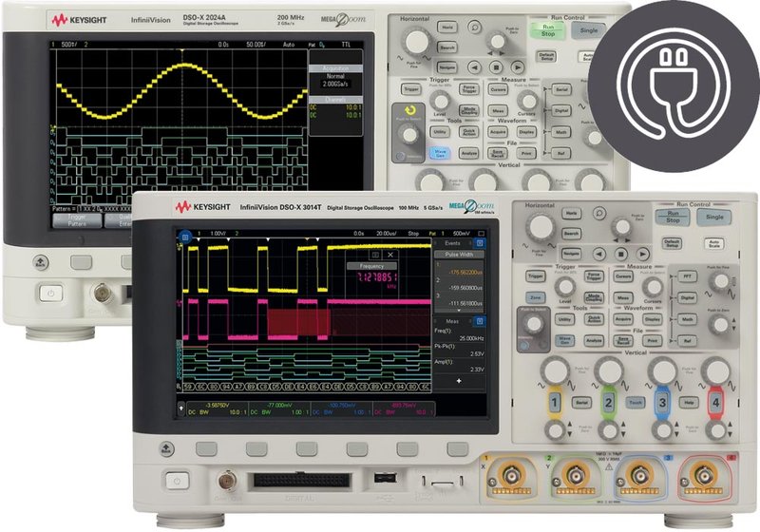Turn on blue channel 3 on the 3014T
The height and width of the screenshot is (532, 760).
(x=662, y=403)
